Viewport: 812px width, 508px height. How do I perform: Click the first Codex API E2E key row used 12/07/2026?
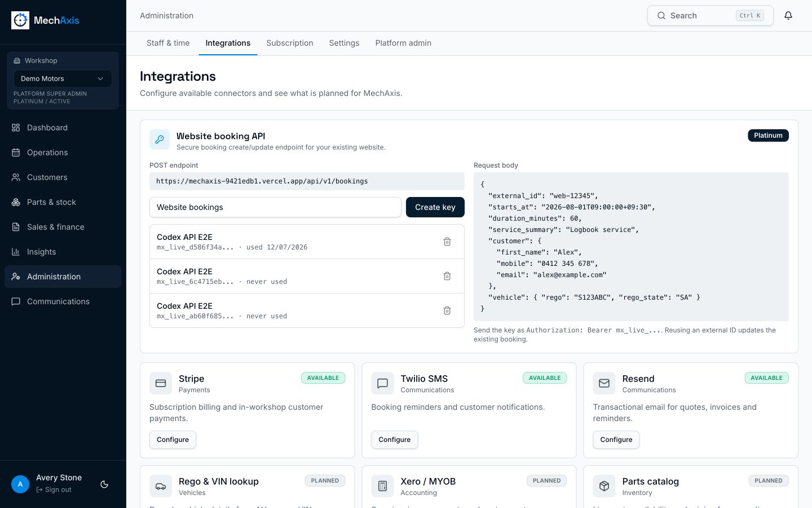click(307, 242)
